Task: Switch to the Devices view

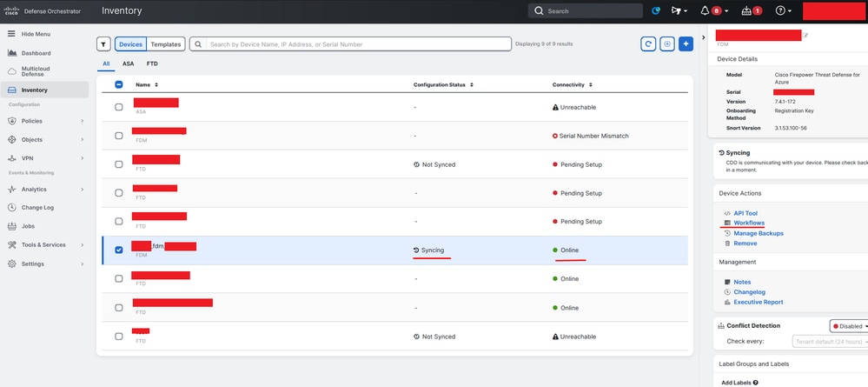Action: click(x=131, y=44)
